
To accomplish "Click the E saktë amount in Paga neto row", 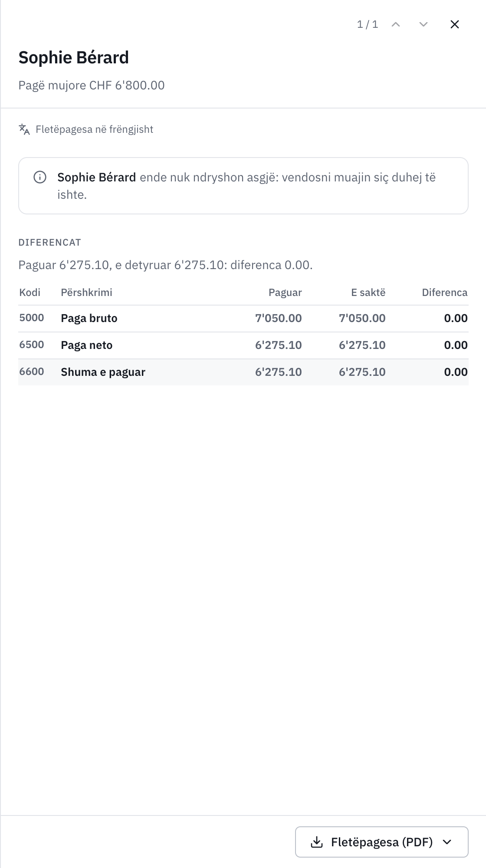I will [362, 345].
